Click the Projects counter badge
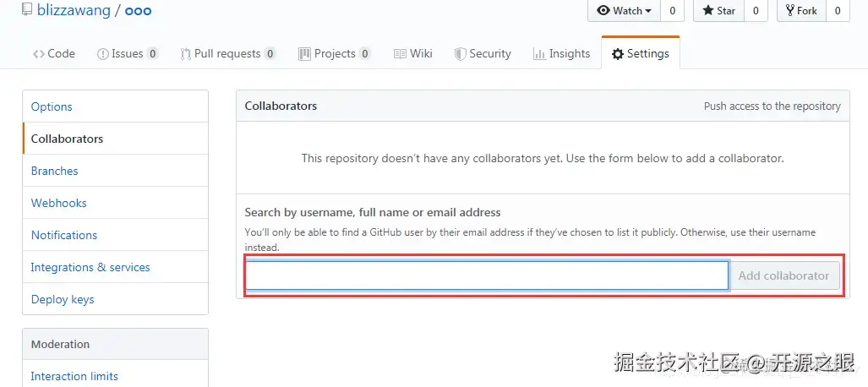The width and height of the screenshot is (868, 387). point(364,54)
